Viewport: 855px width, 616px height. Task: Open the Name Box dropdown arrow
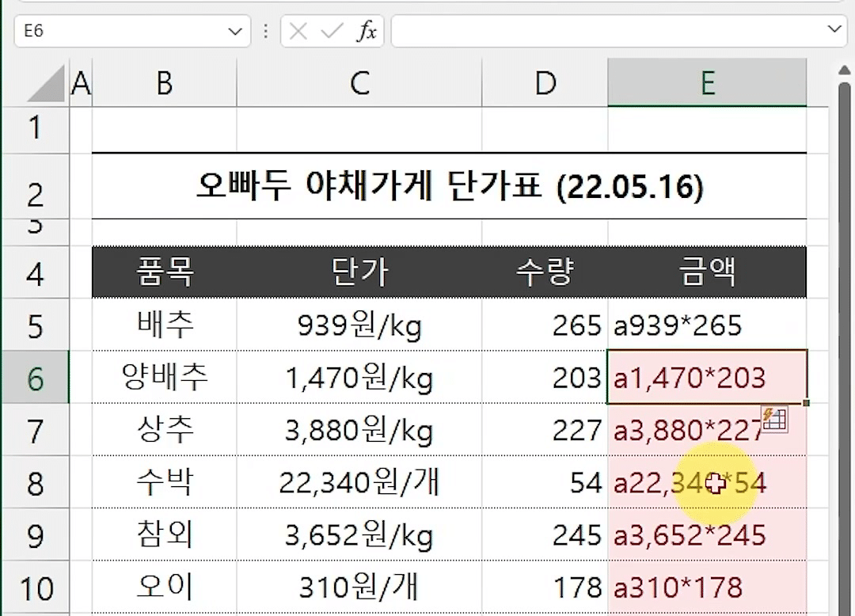tap(235, 31)
